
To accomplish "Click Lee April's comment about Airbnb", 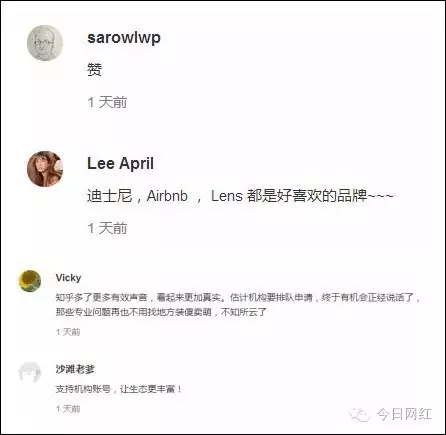I will 240,196.
